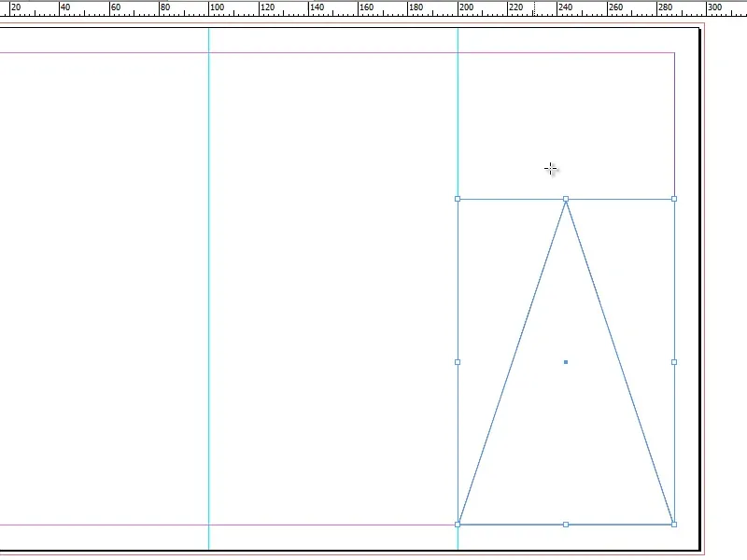Select the top-left handle of the triangle frame
The height and width of the screenshot is (560, 747).
click(458, 199)
